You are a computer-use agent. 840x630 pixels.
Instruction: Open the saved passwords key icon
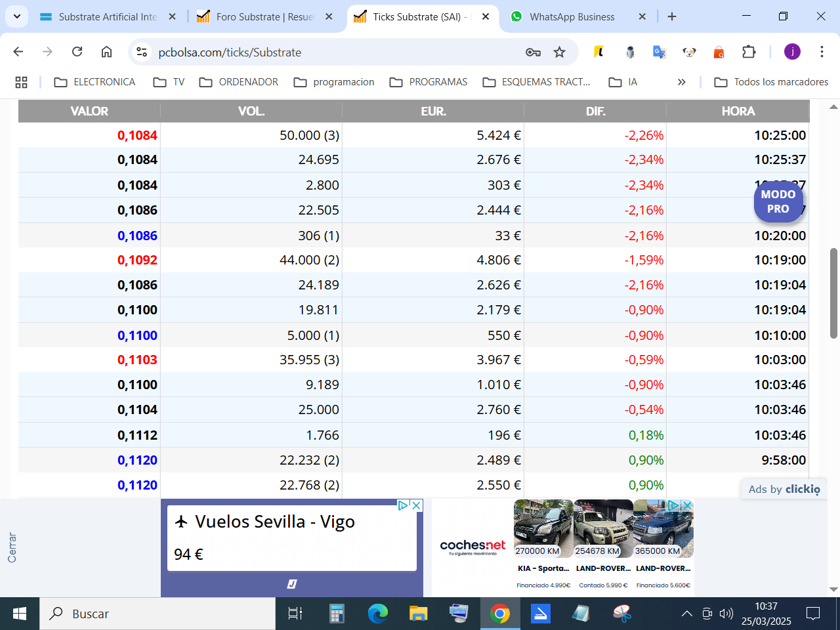click(x=533, y=52)
